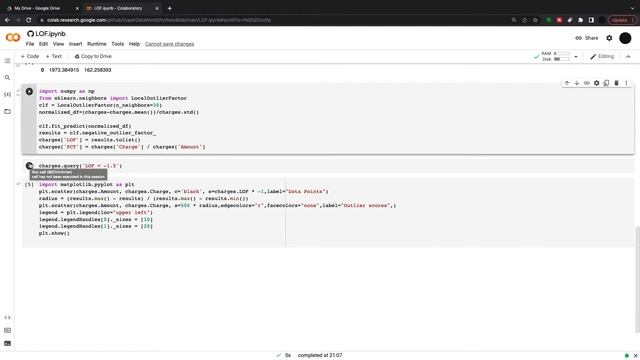
Task: Copy link to the selected cell
Action: click(x=587, y=83)
